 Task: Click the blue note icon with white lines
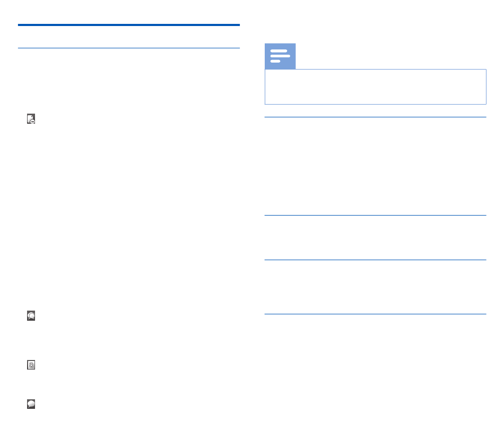pos(280,56)
